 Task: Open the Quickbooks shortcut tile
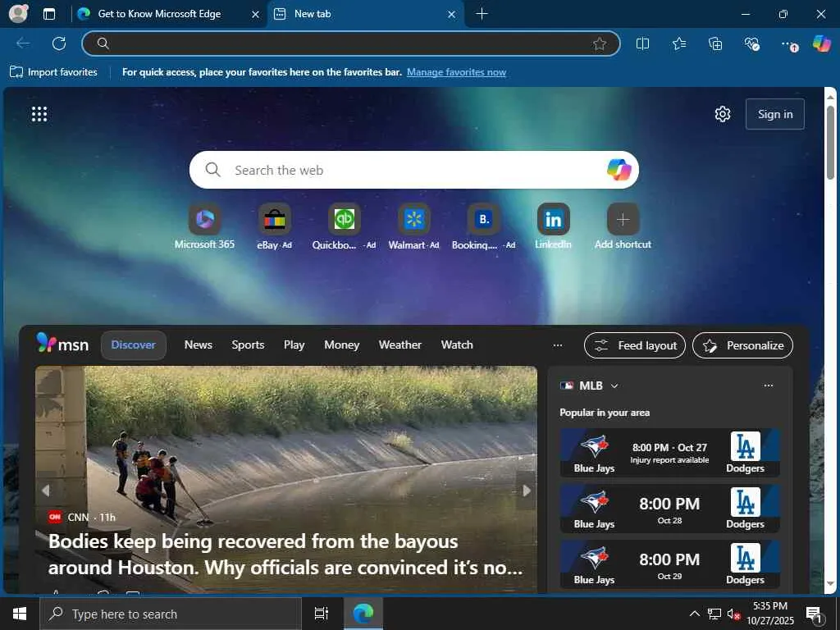[344, 226]
